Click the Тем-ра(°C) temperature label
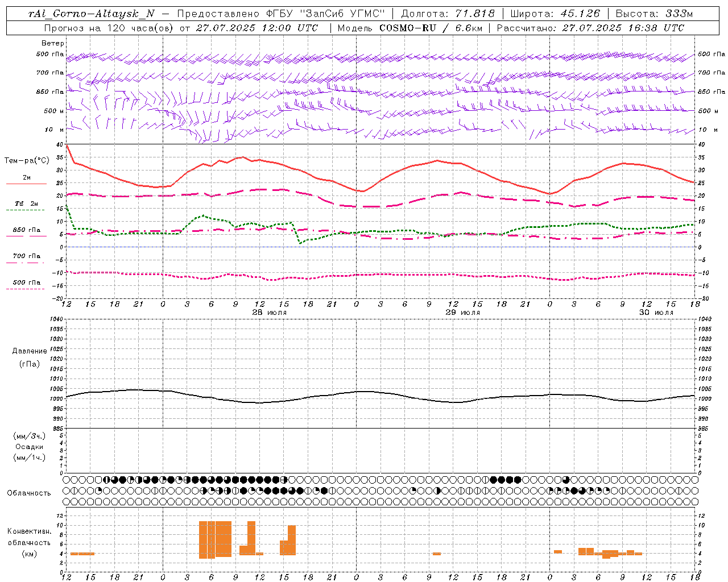The image size is (728, 582). [x=27, y=161]
